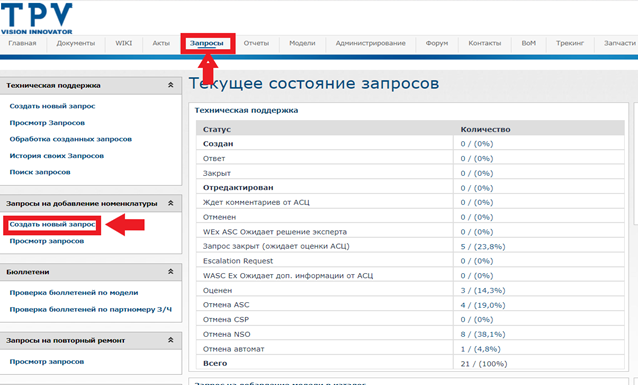Click 8 / (38,1%) for Отмена NSO row
Viewport: 638px width, 385px height.
click(x=483, y=335)
